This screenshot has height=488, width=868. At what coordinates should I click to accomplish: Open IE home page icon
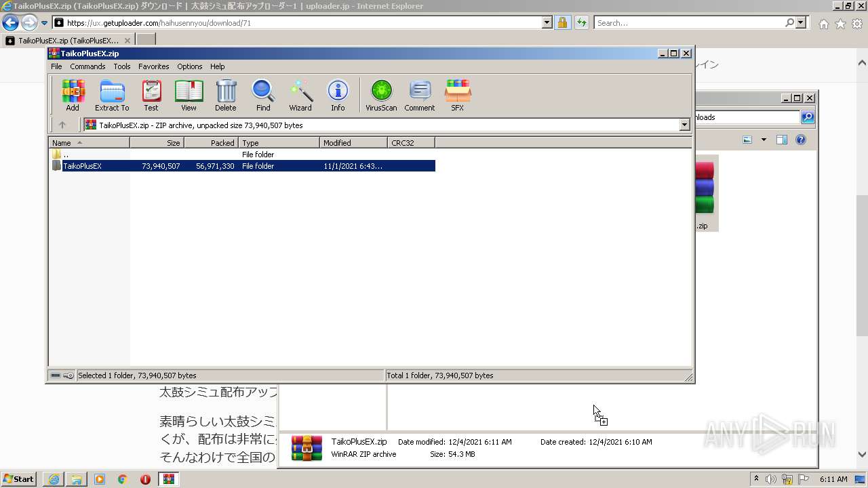[x=823, y=24]
